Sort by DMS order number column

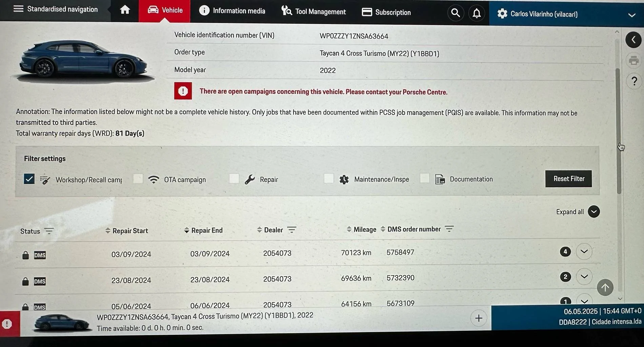coord(410,229)
